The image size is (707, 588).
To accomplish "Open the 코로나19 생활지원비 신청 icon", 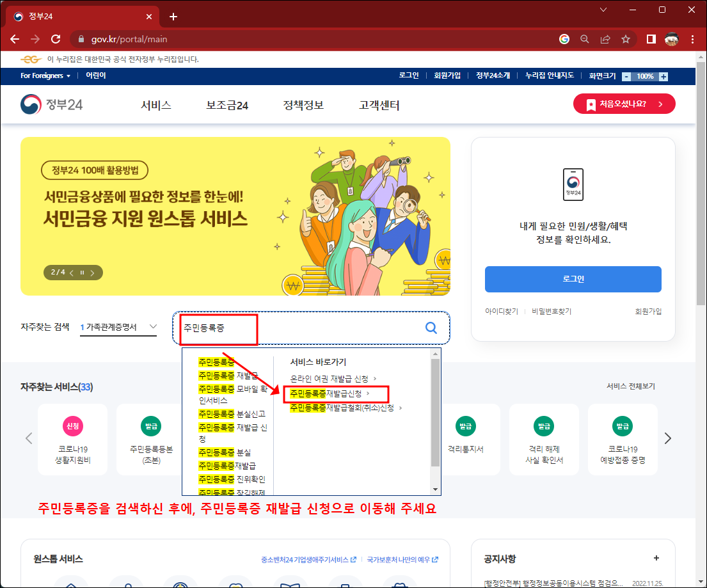I will point(72,440).
